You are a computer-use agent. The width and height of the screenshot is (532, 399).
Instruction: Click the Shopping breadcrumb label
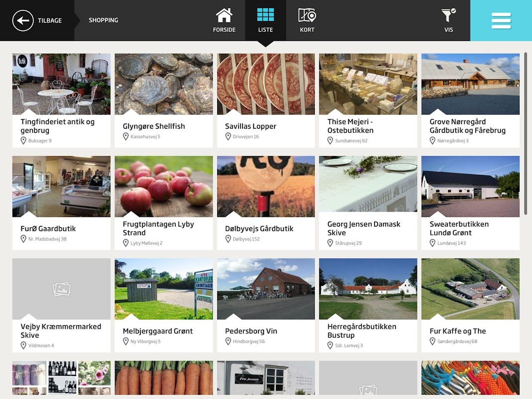click(x=103, y=20)
